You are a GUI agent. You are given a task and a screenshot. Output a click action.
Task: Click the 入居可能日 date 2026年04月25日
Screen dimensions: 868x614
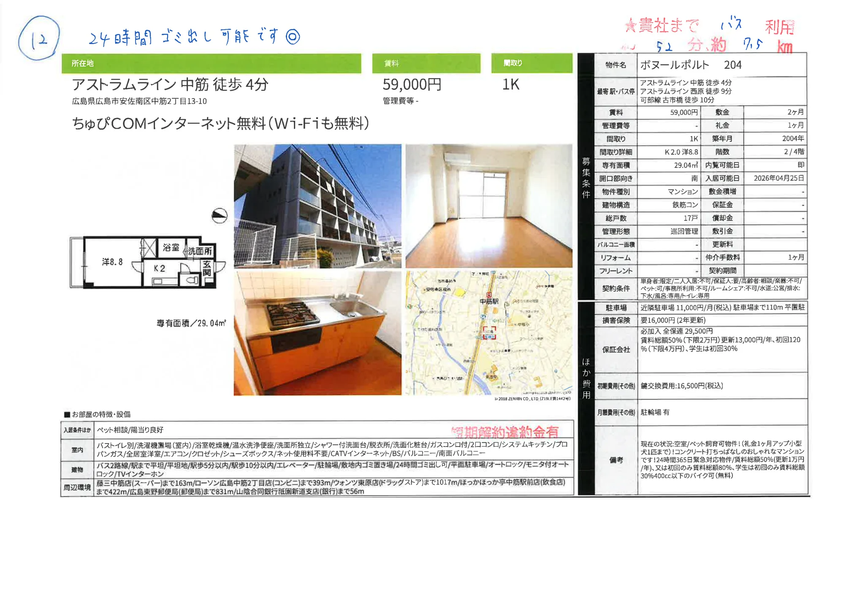pyautogui.click(x=778, y=178)
